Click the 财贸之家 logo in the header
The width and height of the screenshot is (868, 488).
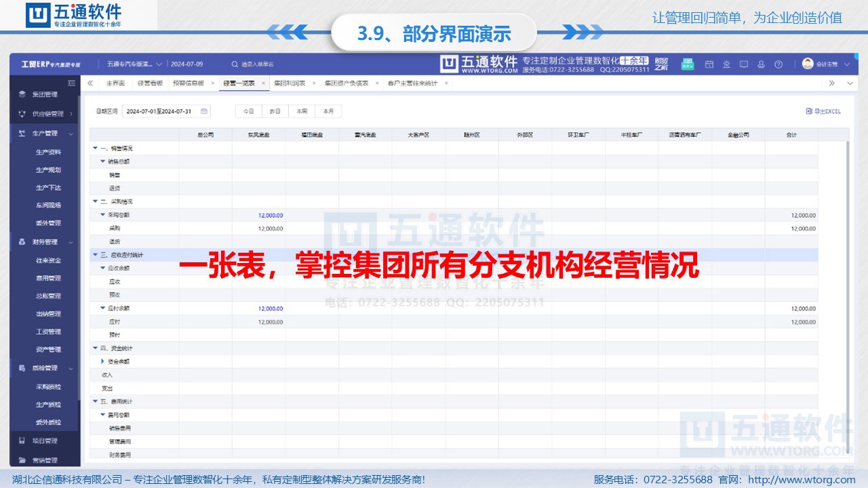click(661, 63)
